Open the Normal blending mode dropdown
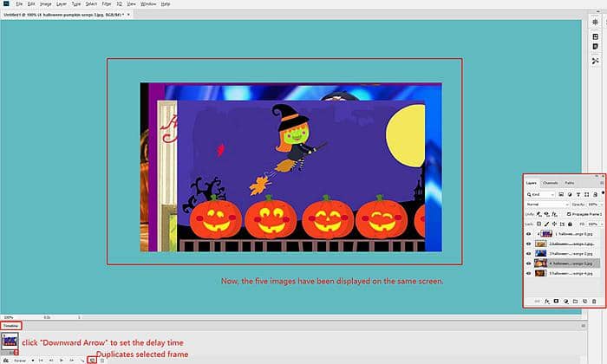Screen dimensions: 607x364 [x=547, y=205]
